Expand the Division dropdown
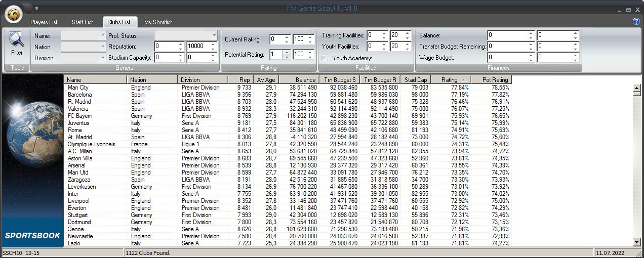The image size is (644, 258). click(103, 58)
